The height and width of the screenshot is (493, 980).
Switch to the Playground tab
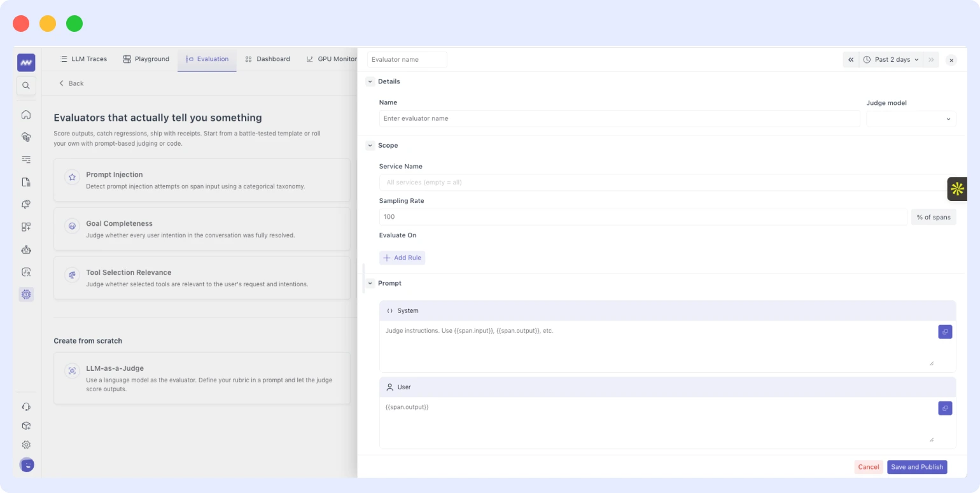tap(146, 59)
